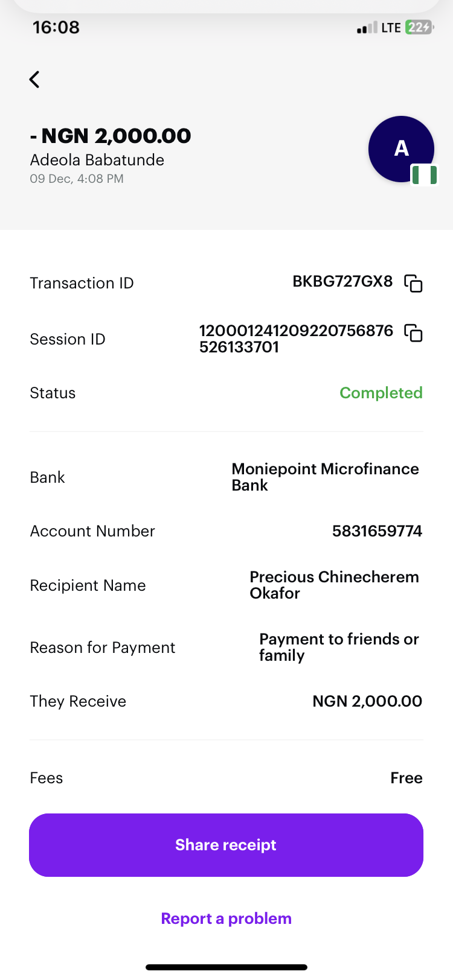Copy the Transaction ID
The height and width of the screenshot is (980, 453).
(413, 283)
